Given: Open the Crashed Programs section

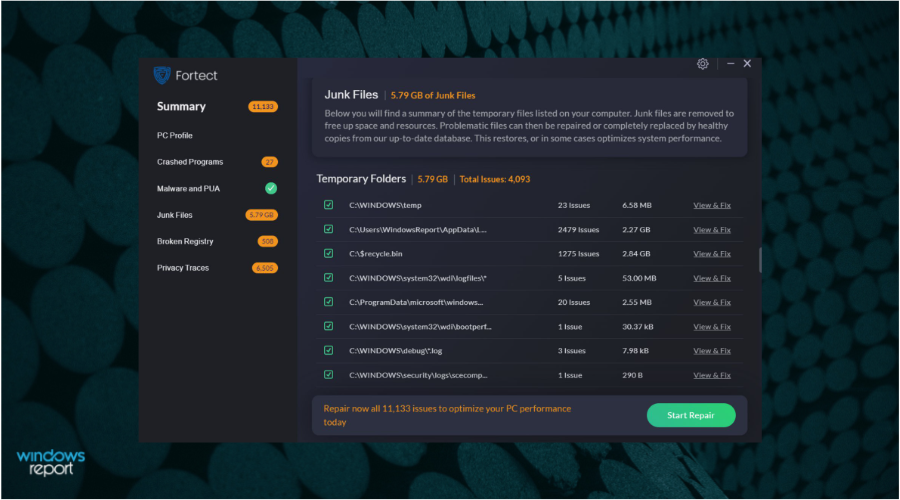Looking at the screenshot, I should (190, 162).
